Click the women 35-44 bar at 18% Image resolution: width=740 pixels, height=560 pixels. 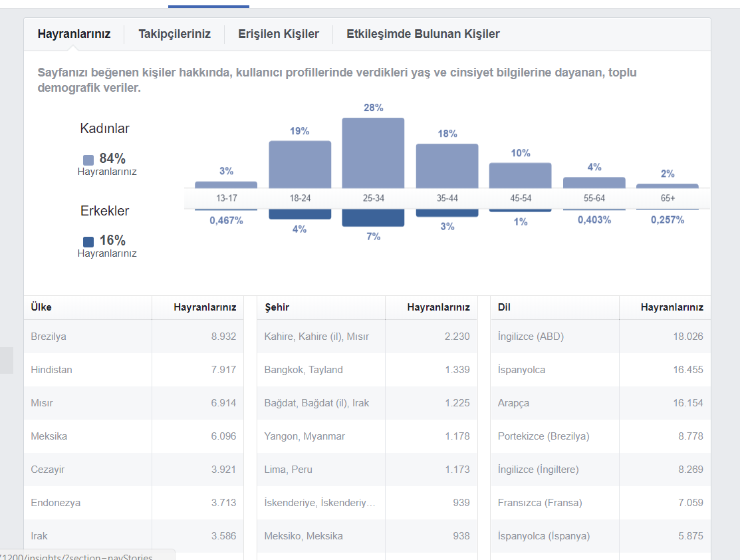[x=447, y=166]
